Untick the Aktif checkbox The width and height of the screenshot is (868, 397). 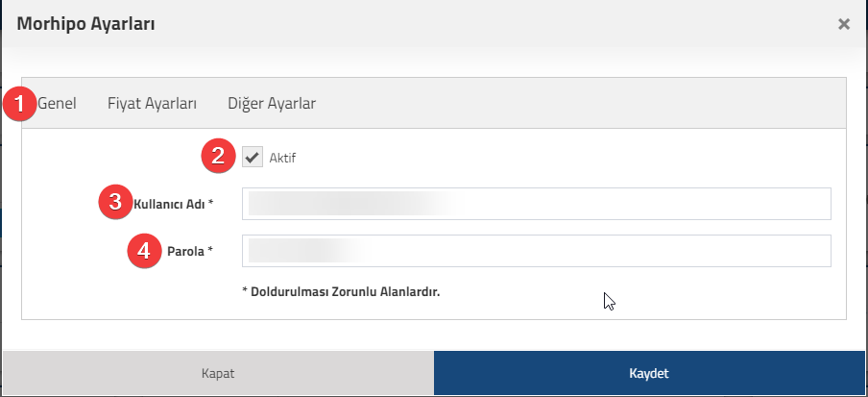(253, 158)
